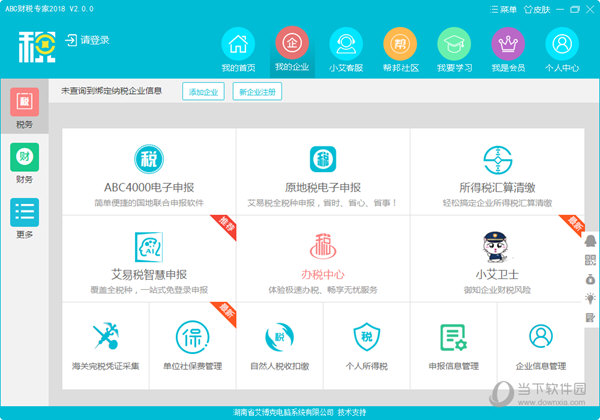Open 小艾卫士 police cat icon
Screen dimensions: 600x420
tap(496, 247)
